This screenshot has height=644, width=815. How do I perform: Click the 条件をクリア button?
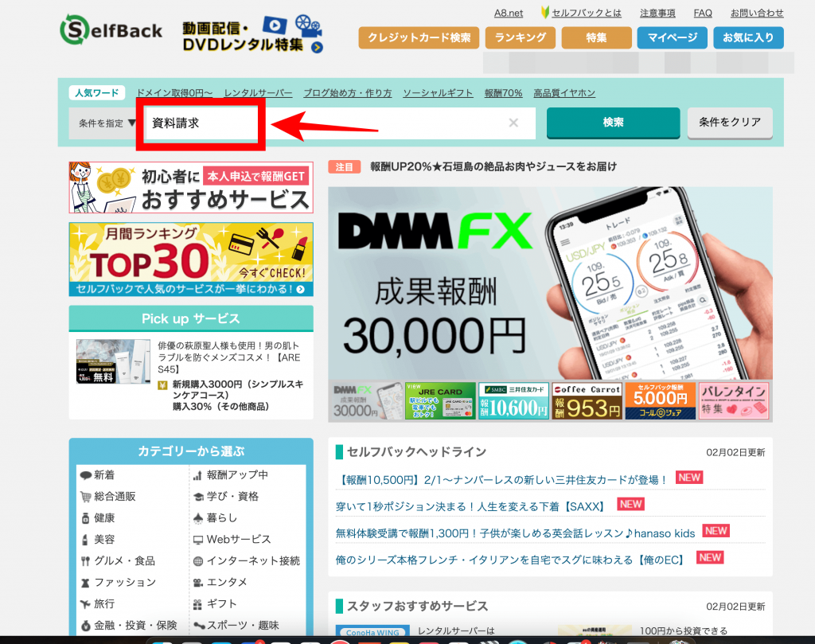pyautogui.click(x=729, y=123)
